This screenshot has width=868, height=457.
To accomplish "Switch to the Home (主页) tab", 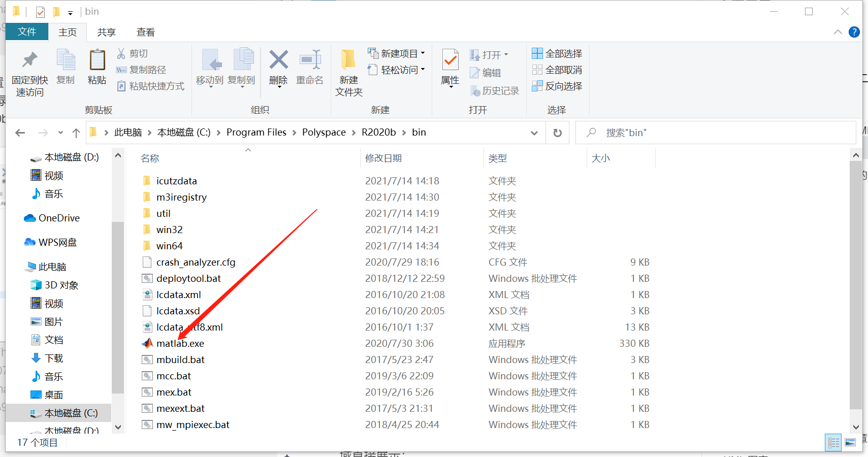I will coord(68,32).
